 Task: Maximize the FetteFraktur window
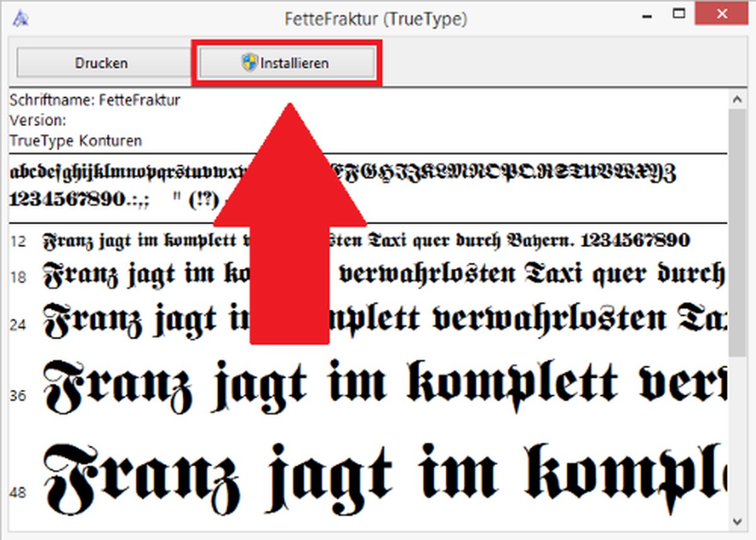[x=679, y=14]
